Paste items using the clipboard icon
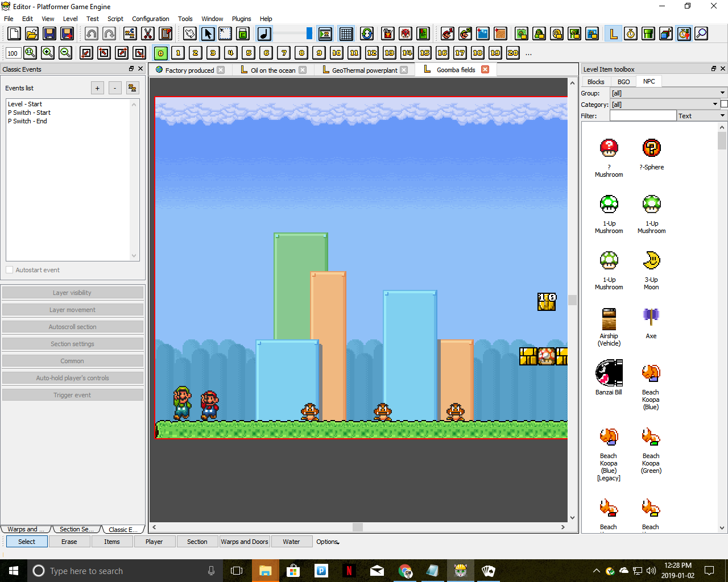 tap(166, 34)
